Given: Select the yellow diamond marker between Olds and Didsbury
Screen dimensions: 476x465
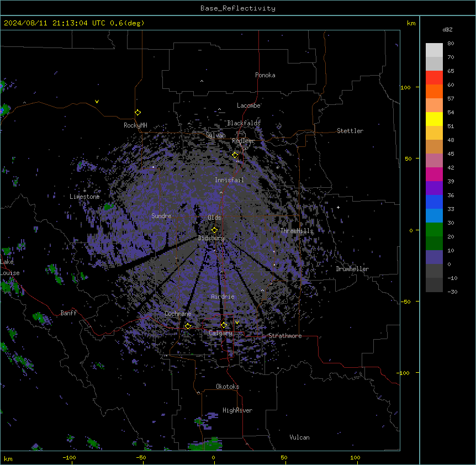Looking at the screenshot, I should (215, 230).
